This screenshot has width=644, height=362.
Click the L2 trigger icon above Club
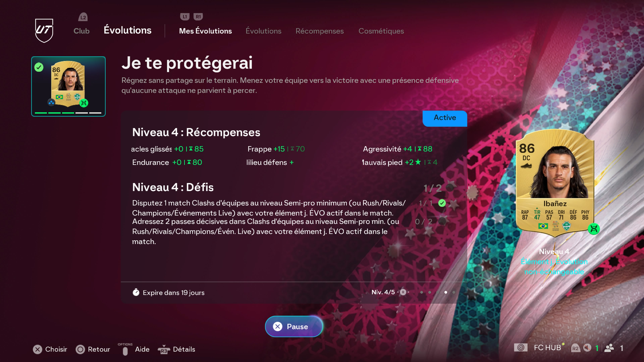point(83,17)
